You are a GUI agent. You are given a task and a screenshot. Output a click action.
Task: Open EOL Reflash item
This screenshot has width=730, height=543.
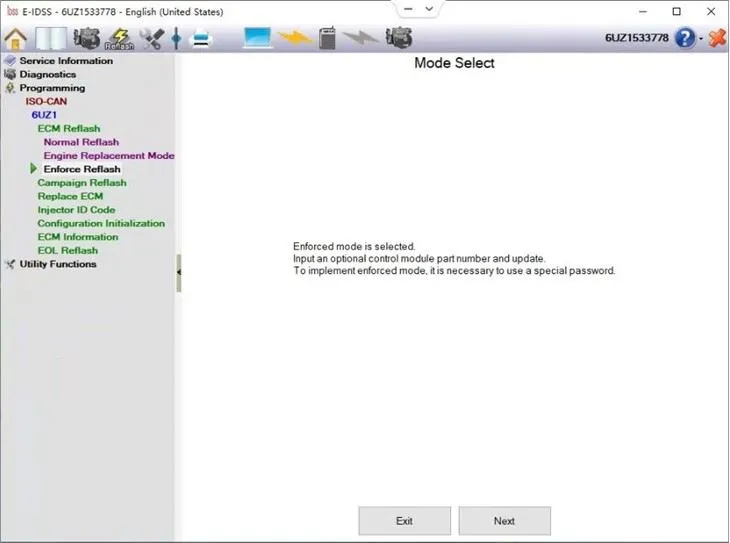[68, 250]
